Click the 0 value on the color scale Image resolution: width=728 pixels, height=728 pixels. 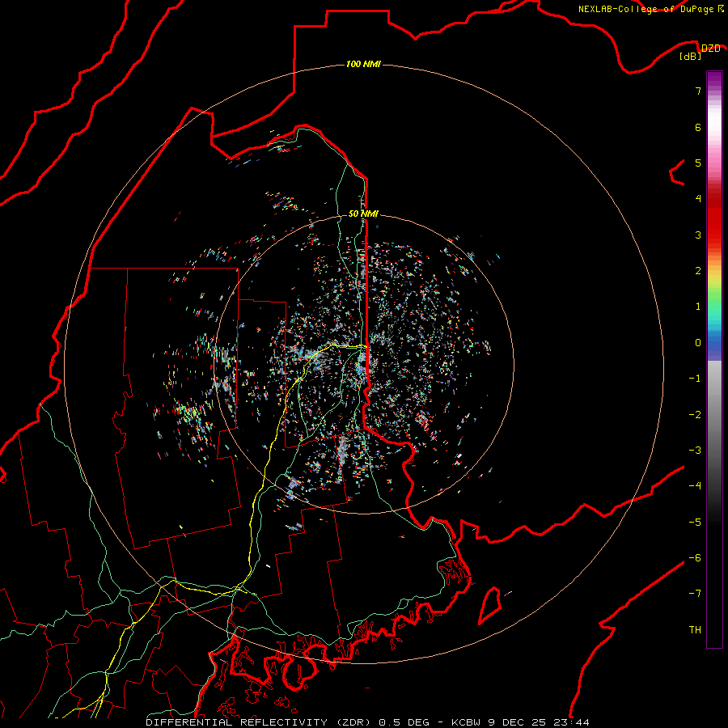tap(698, 343)
